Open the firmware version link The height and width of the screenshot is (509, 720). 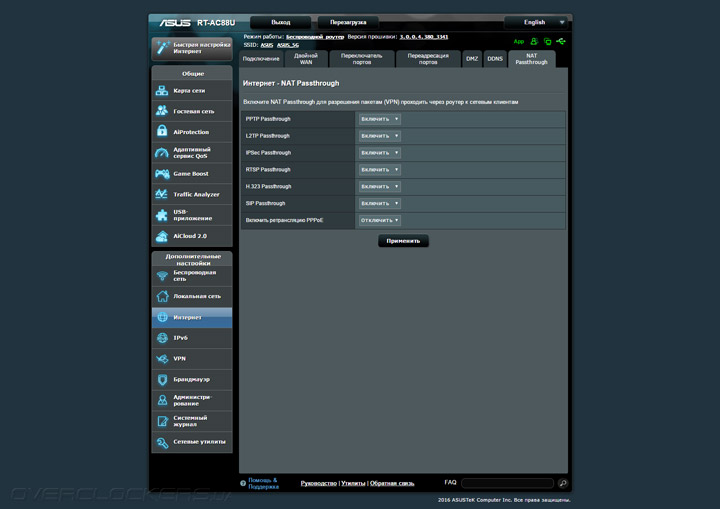[424, 37]
